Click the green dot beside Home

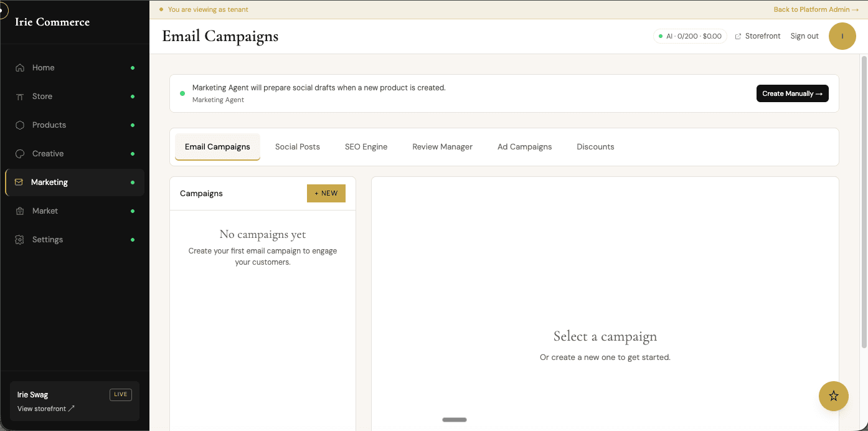tap(133, 68)
